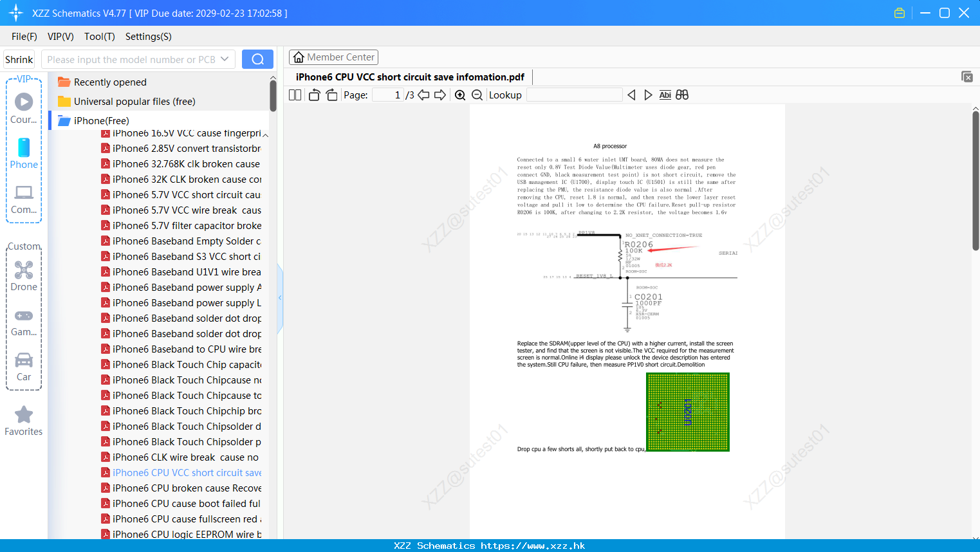Click the blue search button

click(x=257, y=59)
